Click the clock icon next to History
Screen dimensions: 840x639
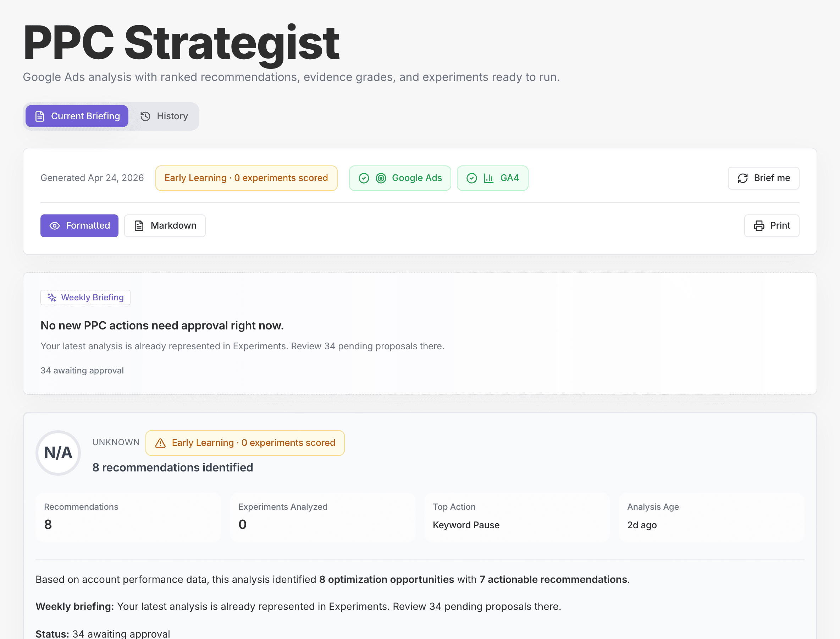[145, 116]
